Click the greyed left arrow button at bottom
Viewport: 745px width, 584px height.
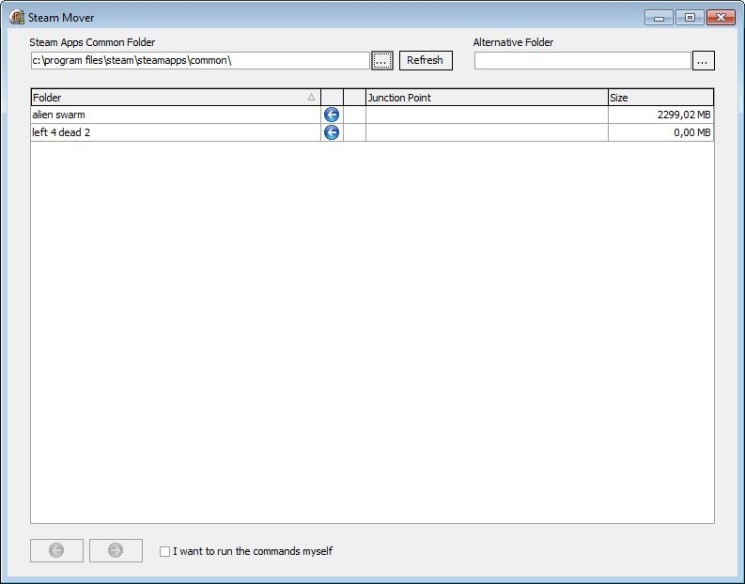[57, 550]
